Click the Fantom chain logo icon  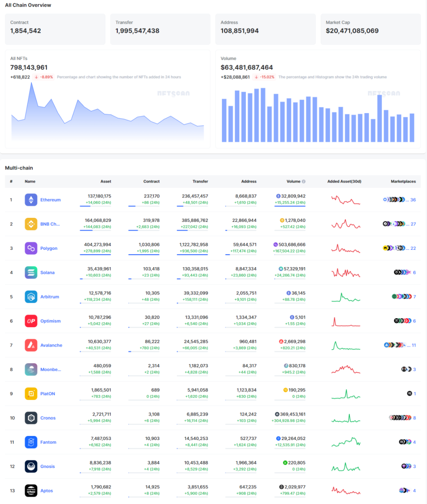[31, 442]
